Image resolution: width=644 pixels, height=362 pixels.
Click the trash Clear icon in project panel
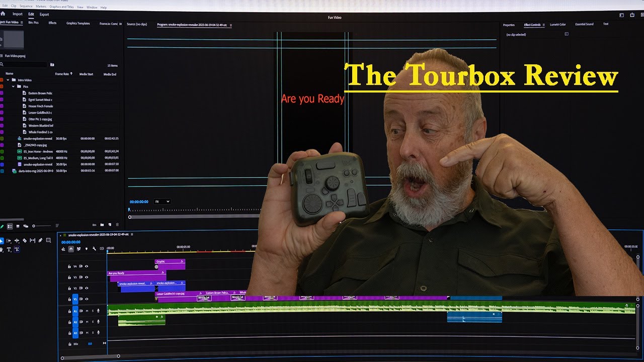117,225
